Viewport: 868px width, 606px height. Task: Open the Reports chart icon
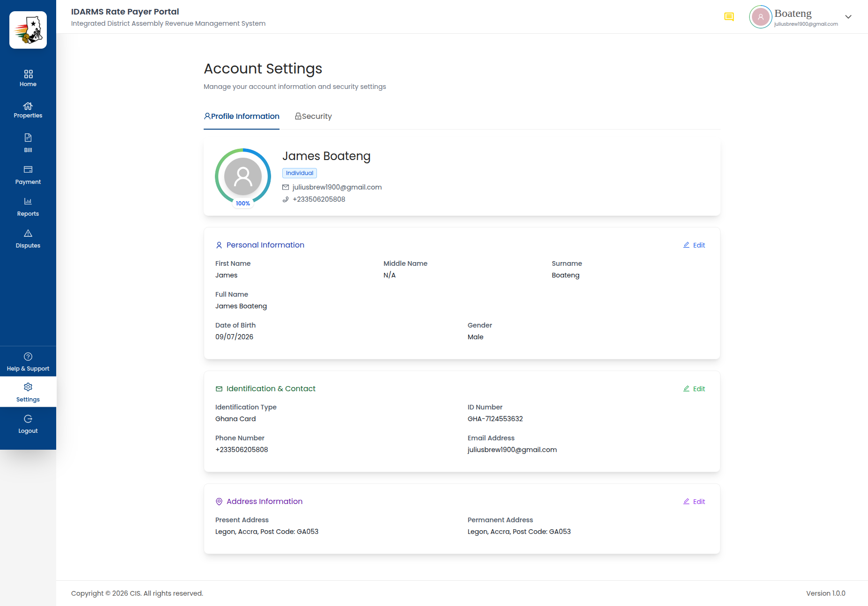point(28,201)
